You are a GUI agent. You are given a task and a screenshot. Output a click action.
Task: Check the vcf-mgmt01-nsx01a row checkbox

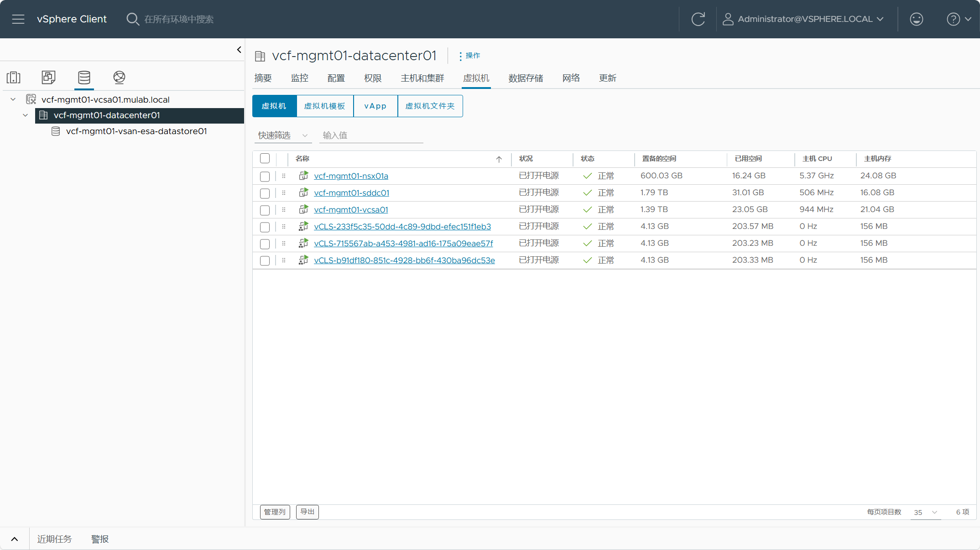tap(265, 176)
